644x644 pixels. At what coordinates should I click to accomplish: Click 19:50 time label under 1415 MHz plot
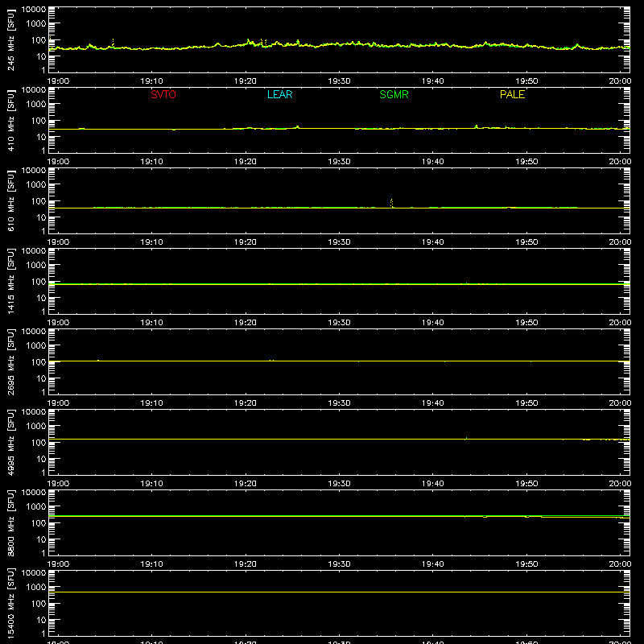526,323
